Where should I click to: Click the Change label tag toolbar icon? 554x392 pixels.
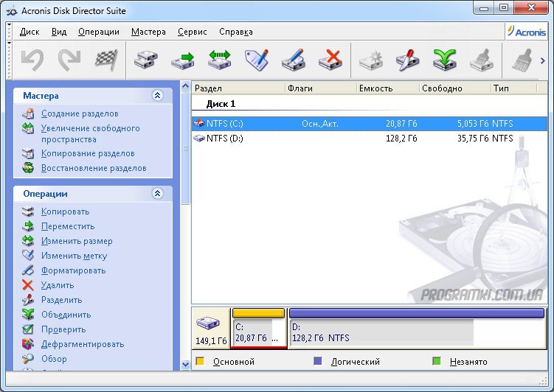click(x=257, y=59)
